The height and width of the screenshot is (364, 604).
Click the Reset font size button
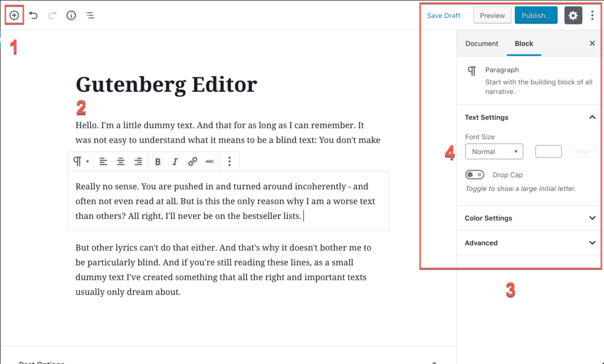click(582, 152)
